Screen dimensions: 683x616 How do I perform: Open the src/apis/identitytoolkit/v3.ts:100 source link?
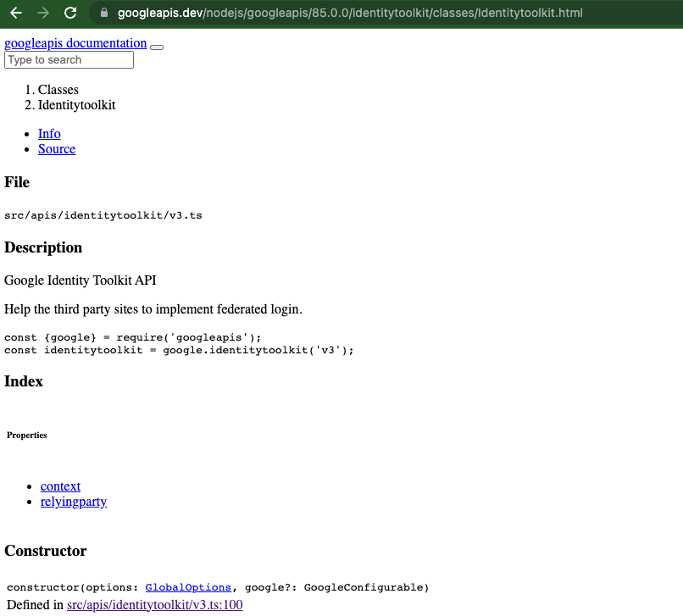tap(154, 605)
